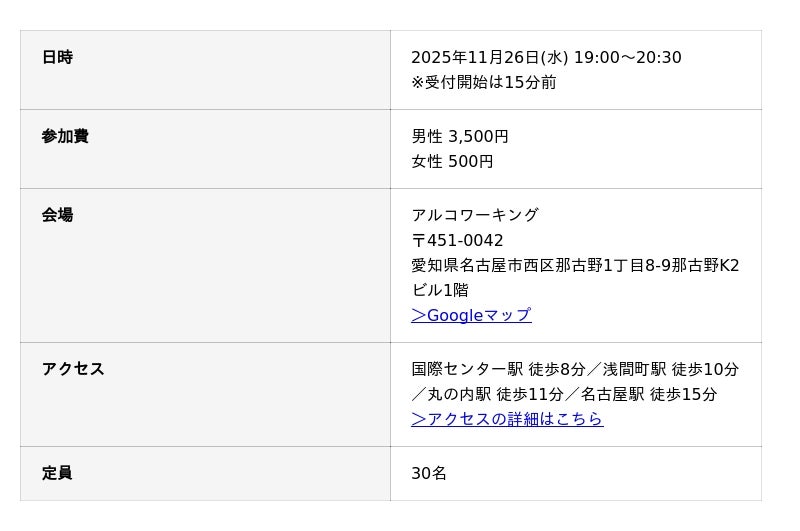
Task: Click the date 2025年11月26日(水)
Action: tap(489, 58)
